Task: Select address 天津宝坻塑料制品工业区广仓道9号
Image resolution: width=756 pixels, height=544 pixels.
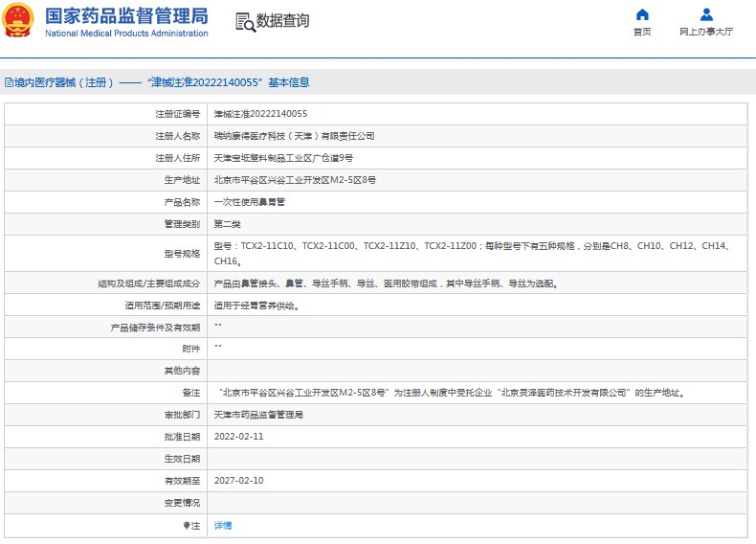Action: (283, 158)
